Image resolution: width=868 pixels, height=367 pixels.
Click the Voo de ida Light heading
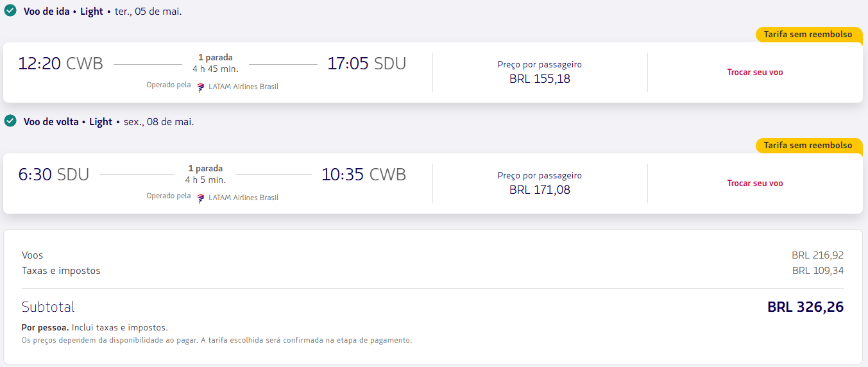click(x=63, y=12)
